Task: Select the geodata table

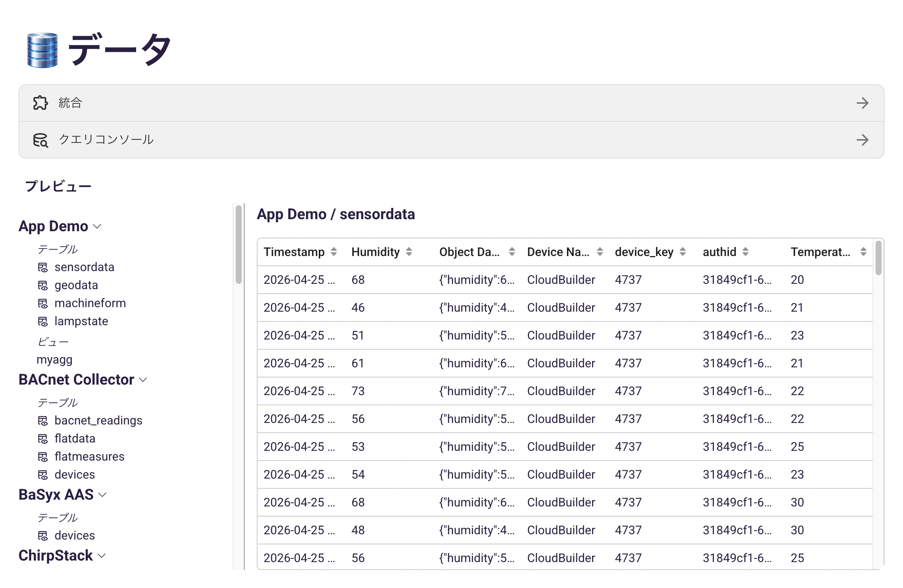Action: pyautogui.click(x=76, y=285)
